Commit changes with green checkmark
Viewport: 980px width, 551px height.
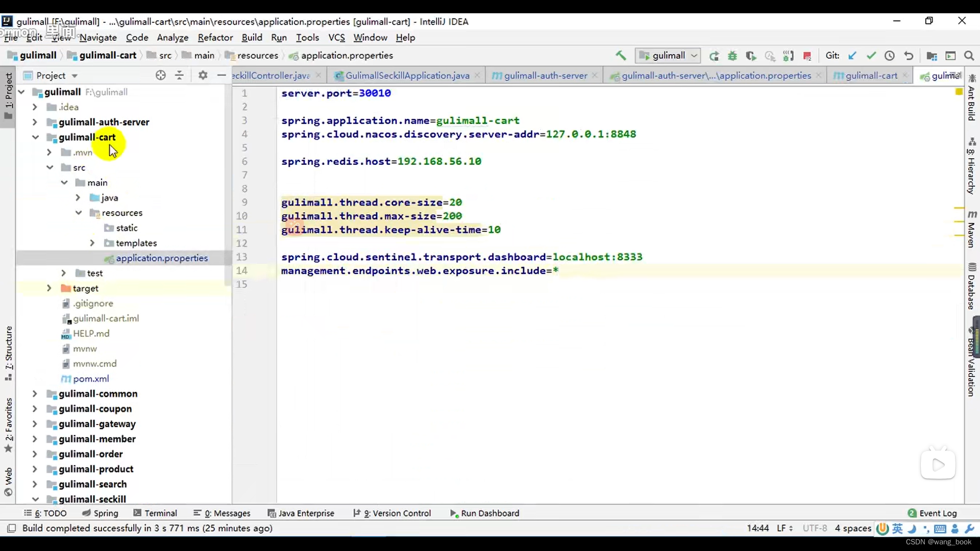[871, 56]
